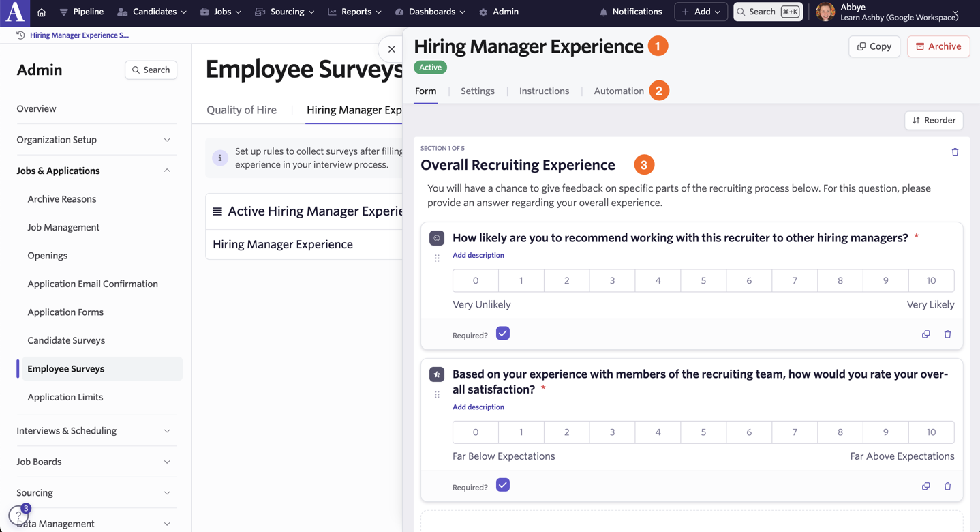The height and width of the screenshot is (532, 980).
Task: Delete the recruiter recommendation question
Action: [947, 334]
